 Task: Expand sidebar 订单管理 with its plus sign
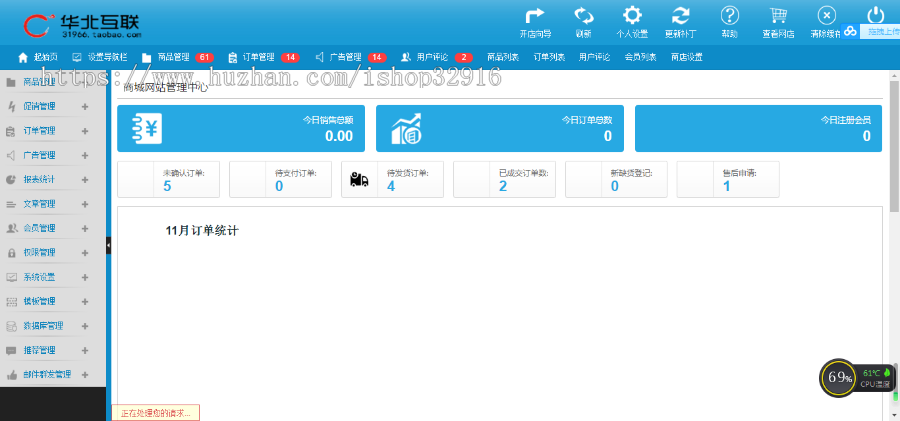pos(85,131)
